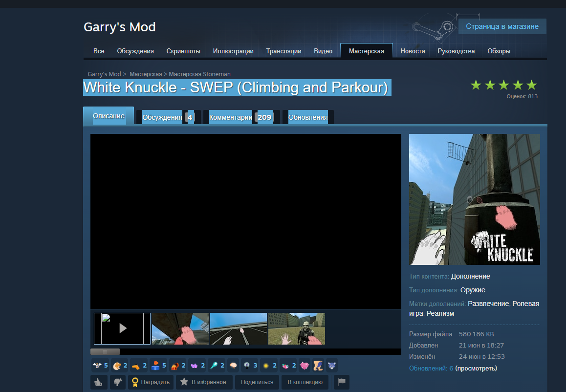Add item with В избранное button
Screen dimensions: 566x392
(204, 382)
